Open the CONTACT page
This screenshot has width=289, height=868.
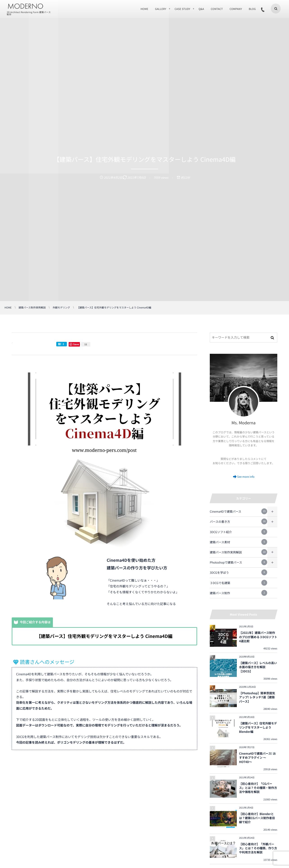[217, 9]
